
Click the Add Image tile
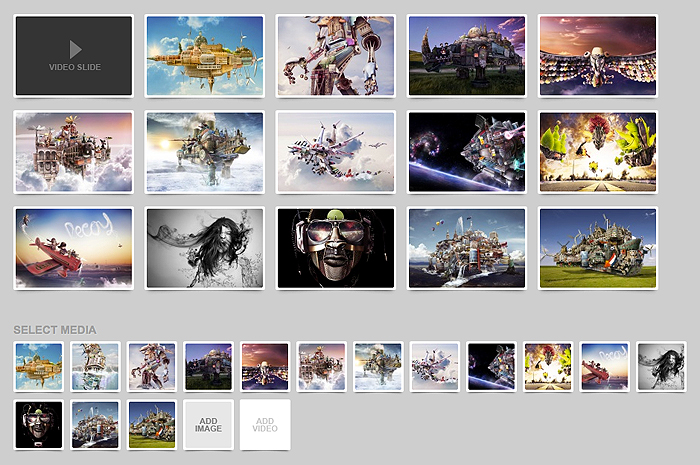(209, 424)
